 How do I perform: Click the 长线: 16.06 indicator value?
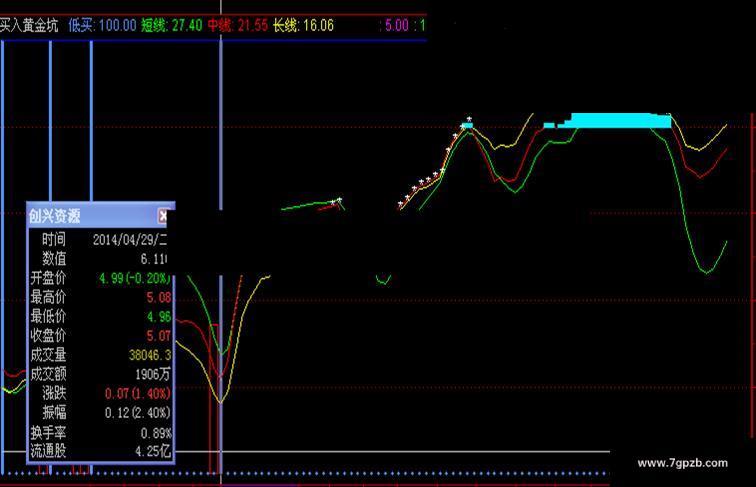click(x=303, y=25)
